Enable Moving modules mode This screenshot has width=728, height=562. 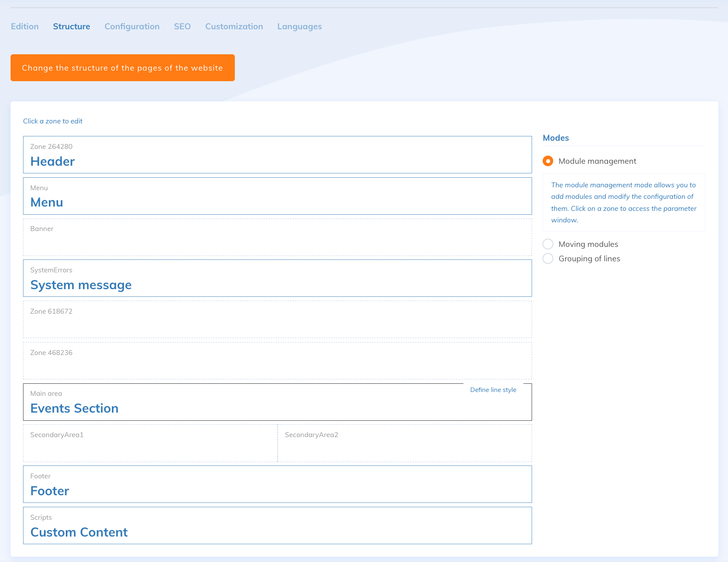tap(548, 244)
